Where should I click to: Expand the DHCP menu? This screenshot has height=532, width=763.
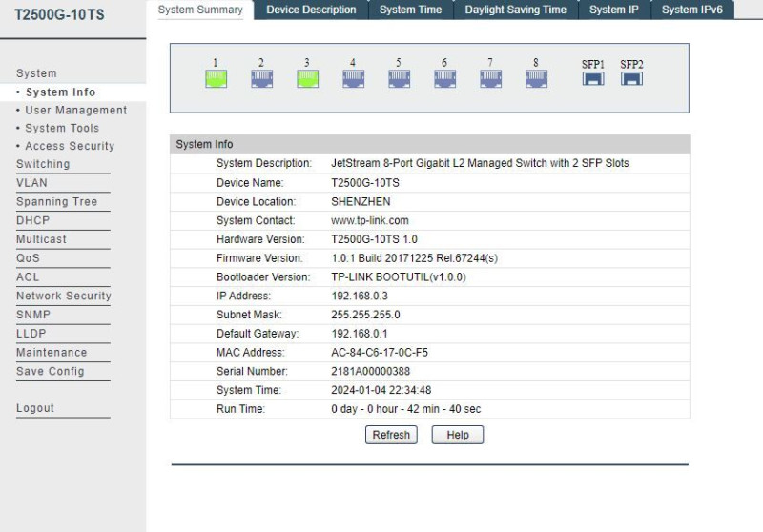coord(32,220)
